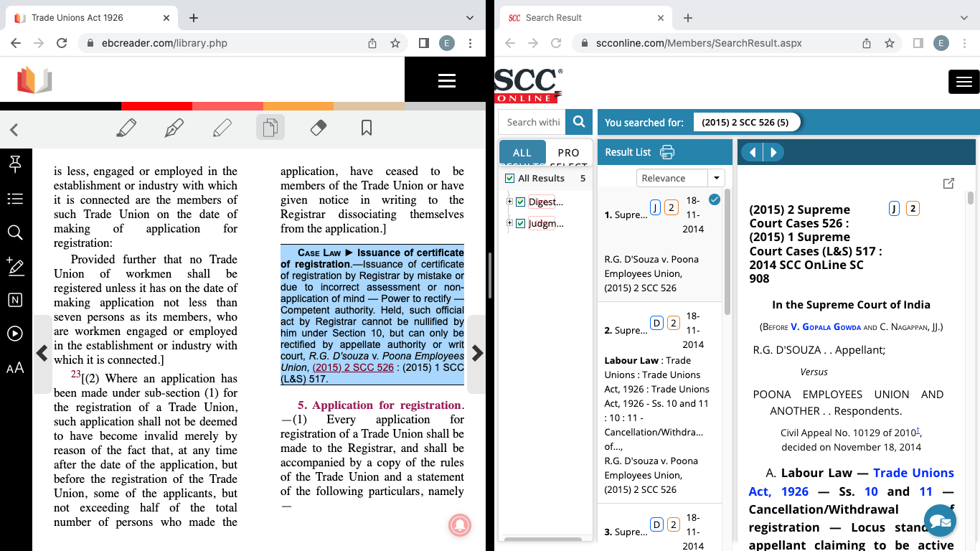
Task: Open the chat support bubble
Action: (941, 522)
